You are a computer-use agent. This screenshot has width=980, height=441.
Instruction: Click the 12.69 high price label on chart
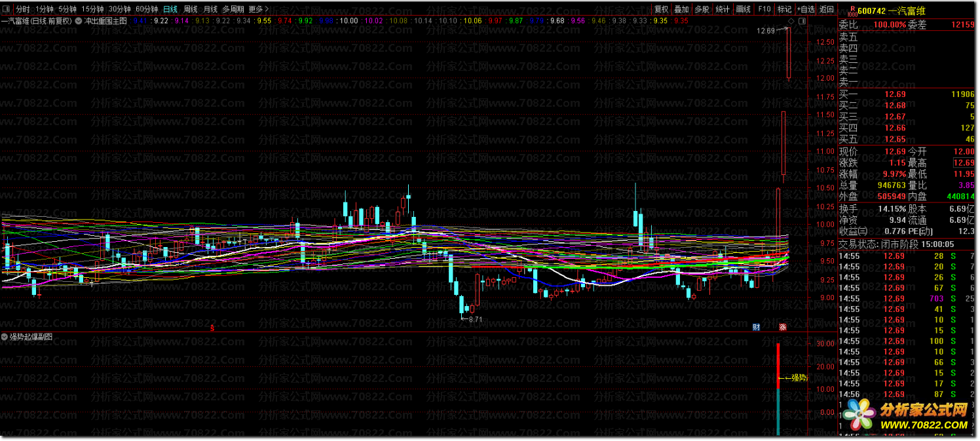coord(765,31)
